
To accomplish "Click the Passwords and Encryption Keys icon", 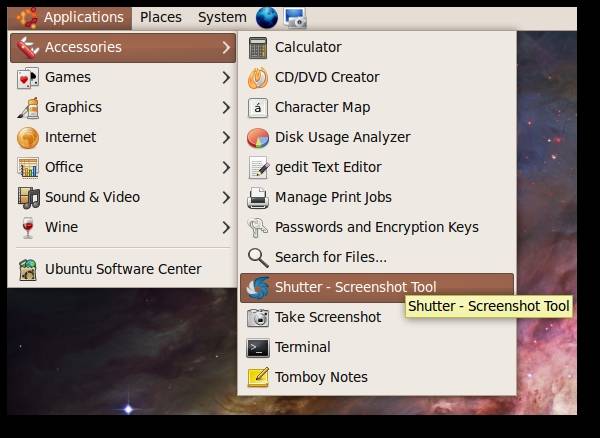I will 258,228.
